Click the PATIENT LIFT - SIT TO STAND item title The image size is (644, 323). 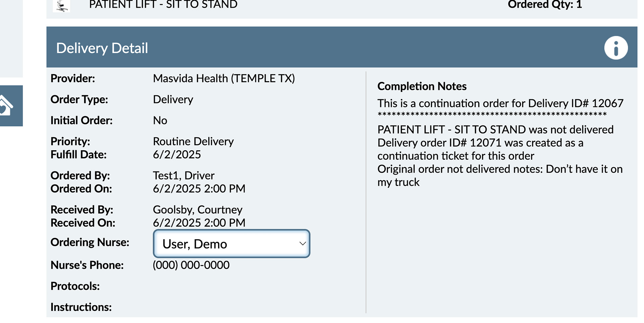point(163,5)
